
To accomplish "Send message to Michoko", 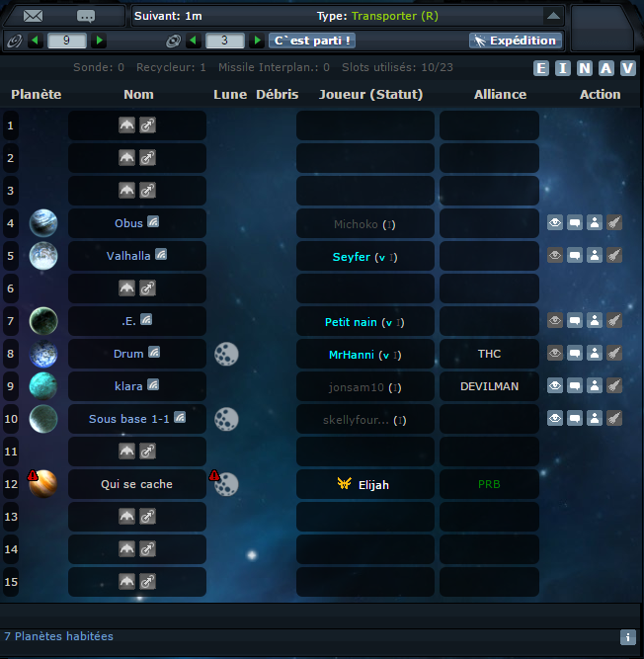I will pyautogui.click(x=575, y=222).
